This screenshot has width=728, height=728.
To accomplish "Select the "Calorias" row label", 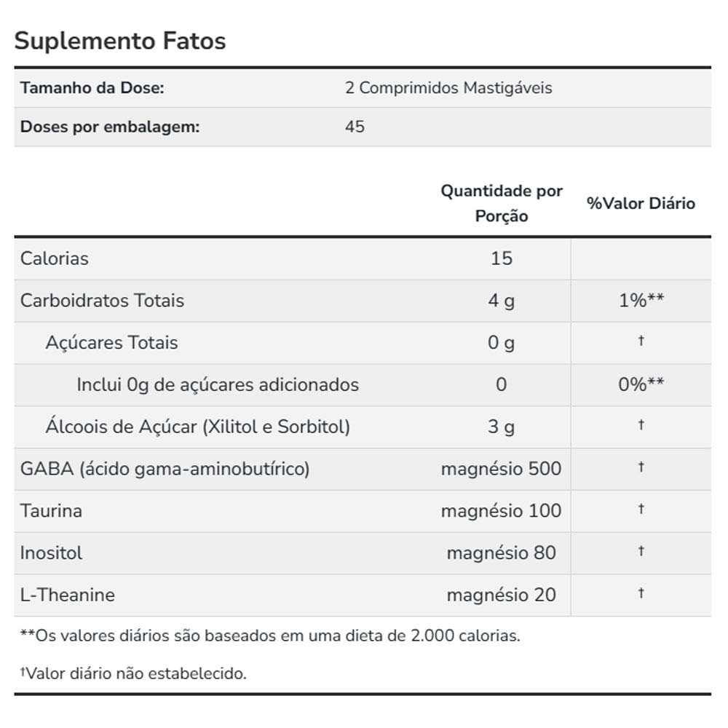I will point(55,258).
